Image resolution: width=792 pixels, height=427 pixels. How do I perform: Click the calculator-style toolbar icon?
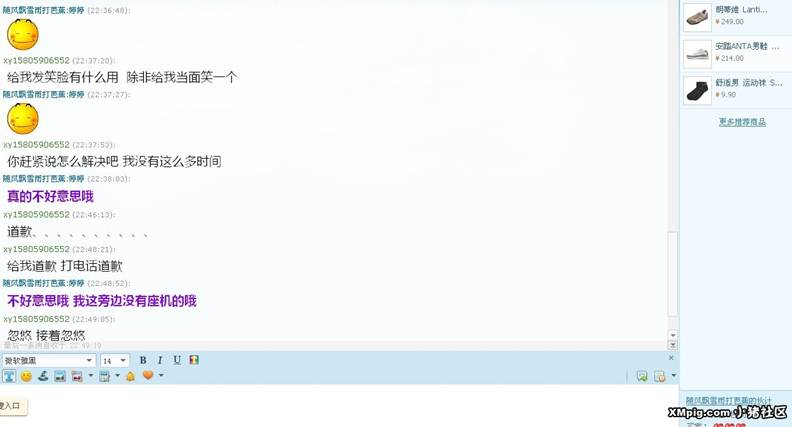pos(105,376)
